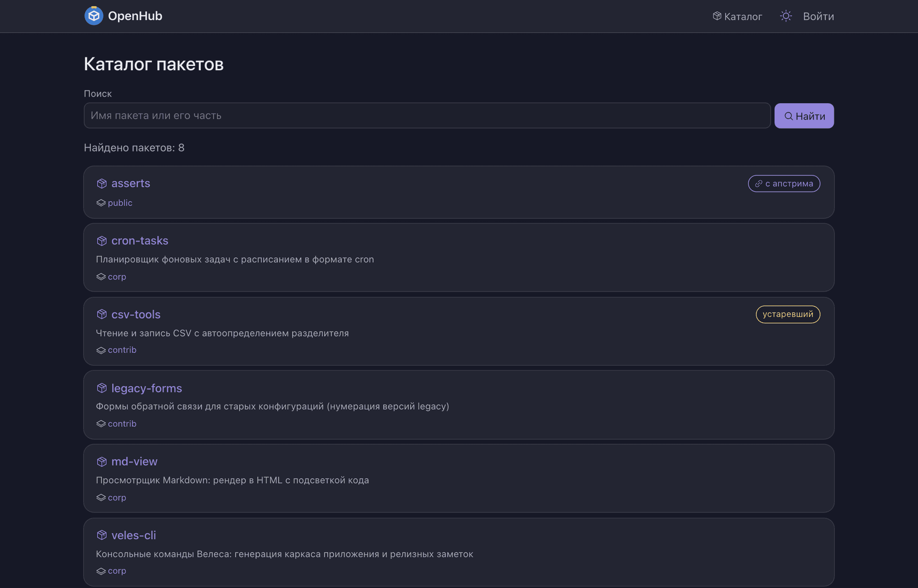
Task: Click the устаревший badge on csv-tools
Action: (x=787, y=314)
